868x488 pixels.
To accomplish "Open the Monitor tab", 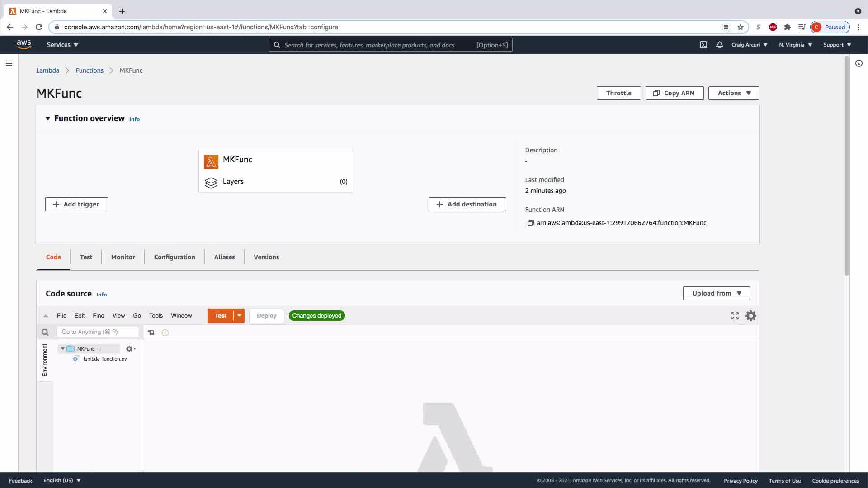I will pyautogui.click(x=123, y=257).
